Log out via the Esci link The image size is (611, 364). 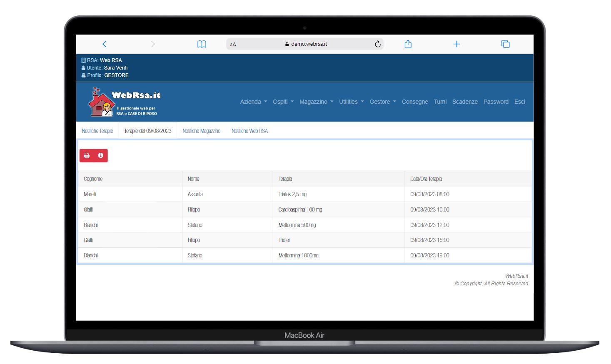tap(519, 102)
